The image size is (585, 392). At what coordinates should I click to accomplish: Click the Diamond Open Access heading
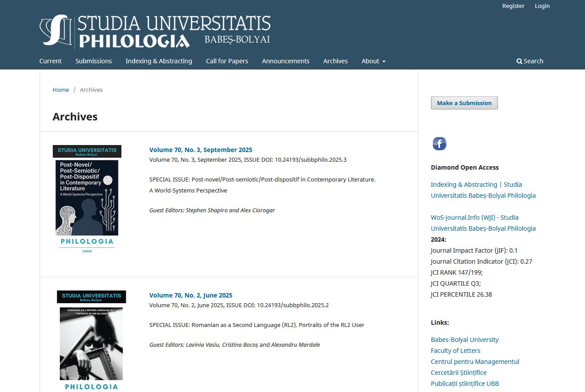(465, 167)
